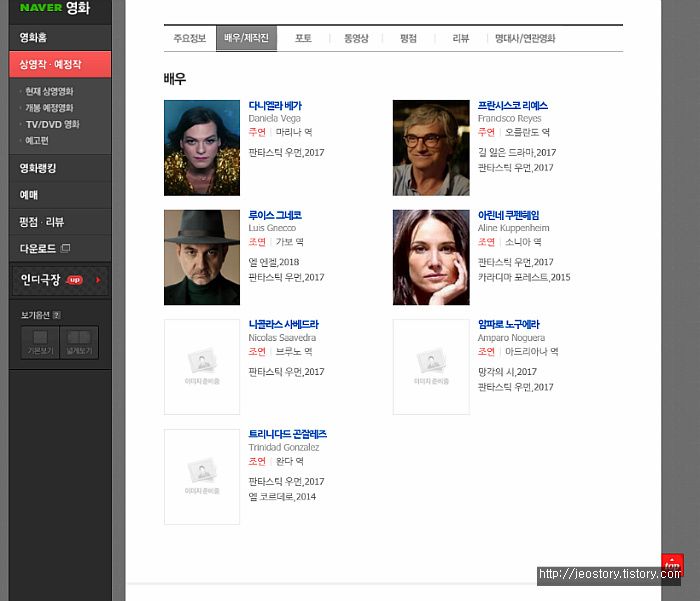700x601 pixels.
Task: Open the 예매 menu
Action: point(60,195)
